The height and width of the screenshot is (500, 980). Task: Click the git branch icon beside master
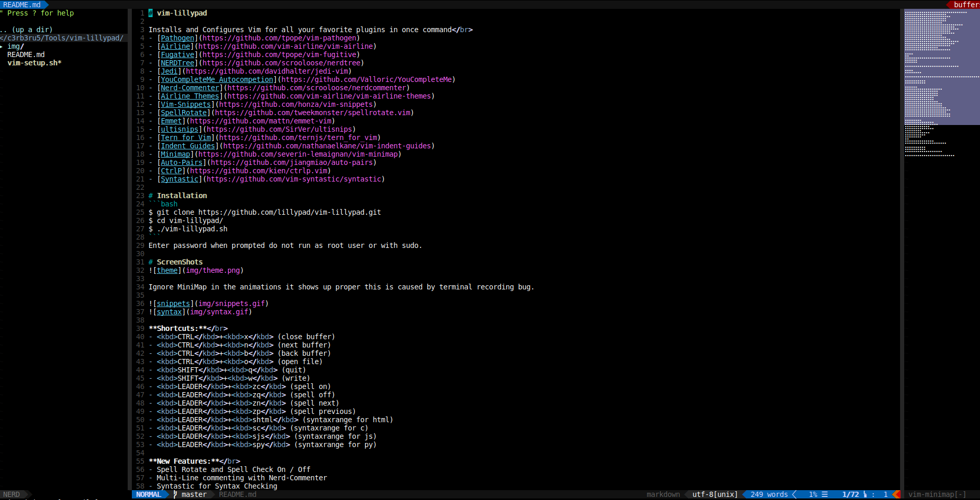click(175, 494)
